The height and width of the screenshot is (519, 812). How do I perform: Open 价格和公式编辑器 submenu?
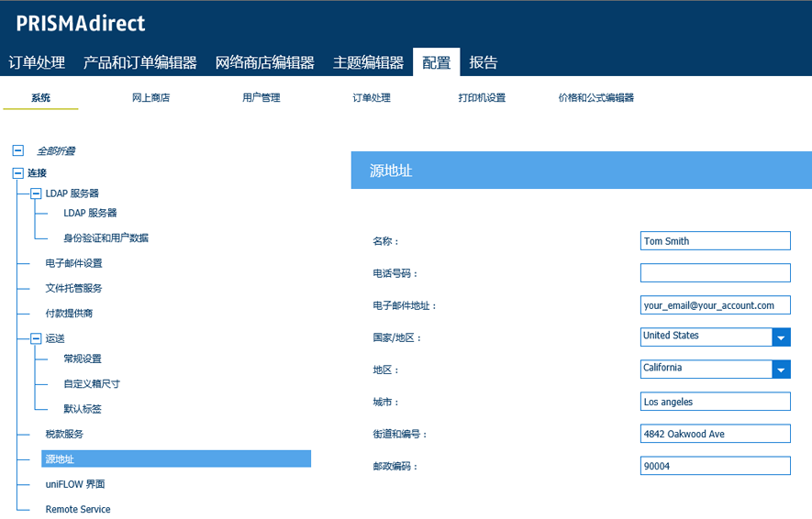pos(595,98)
